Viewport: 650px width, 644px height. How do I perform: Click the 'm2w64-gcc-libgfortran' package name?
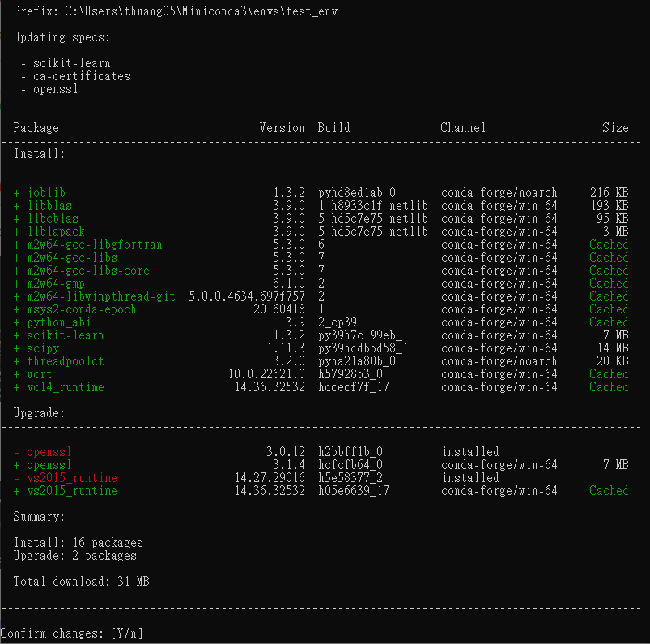click(x=95, y=245)
